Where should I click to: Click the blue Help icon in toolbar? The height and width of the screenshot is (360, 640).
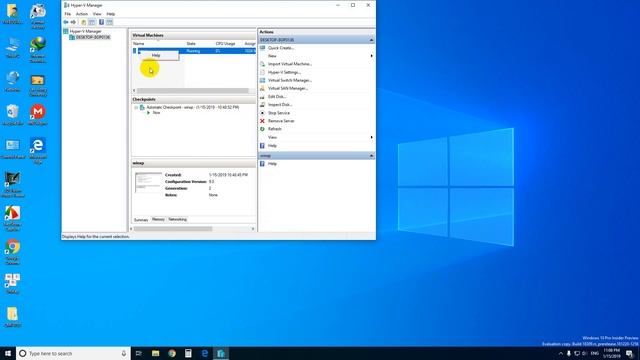pyautogui.click(x=101, y=22)
